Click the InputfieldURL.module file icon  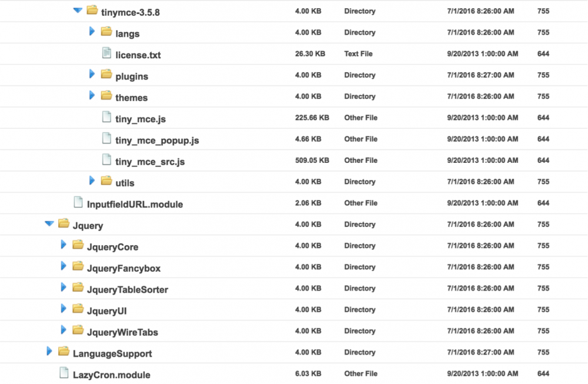pos(78,202)
